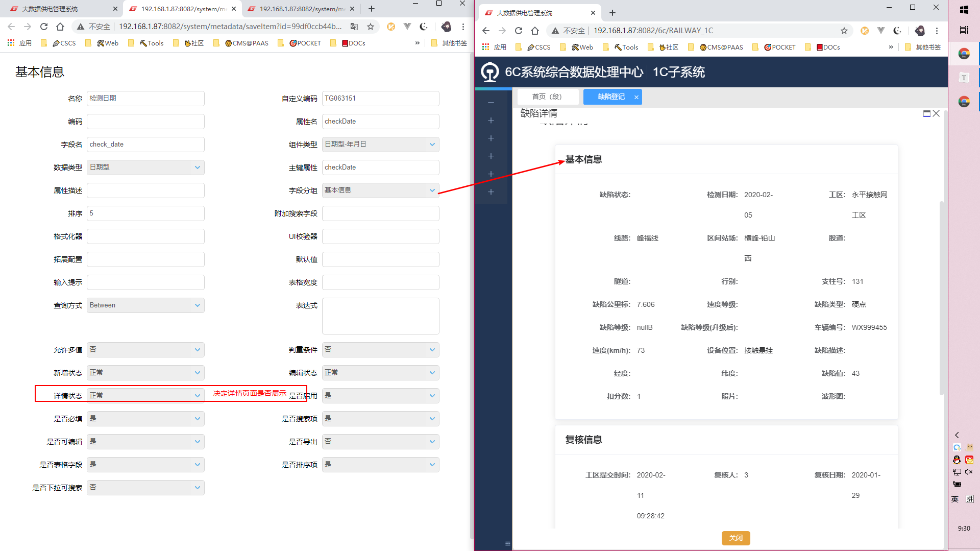Bookmark page with star in right browser
The width and height of the screenshot is (980, 551).
pyautogui.click(x=844, y=31)
